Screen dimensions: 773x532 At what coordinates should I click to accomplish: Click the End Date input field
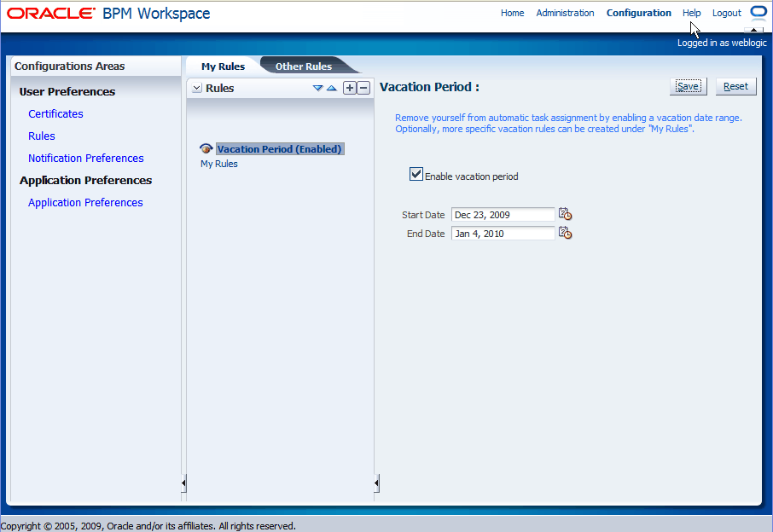[x=503, y=234]
